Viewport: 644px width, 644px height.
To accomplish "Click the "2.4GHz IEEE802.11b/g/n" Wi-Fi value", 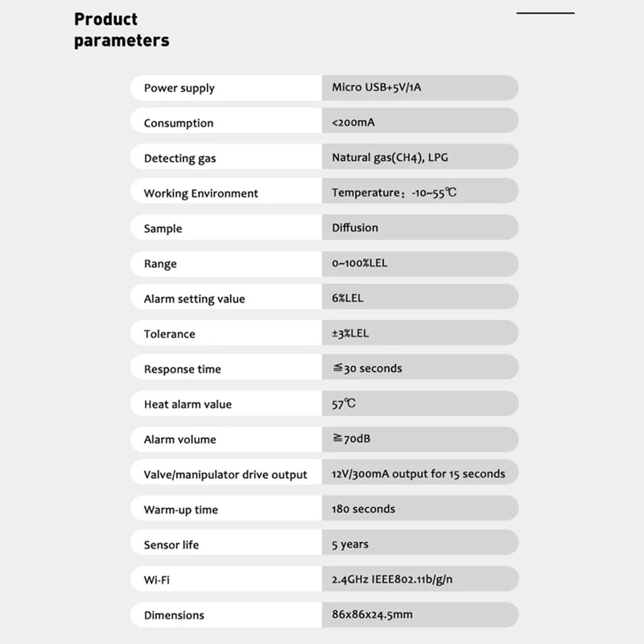I will 395,580.
